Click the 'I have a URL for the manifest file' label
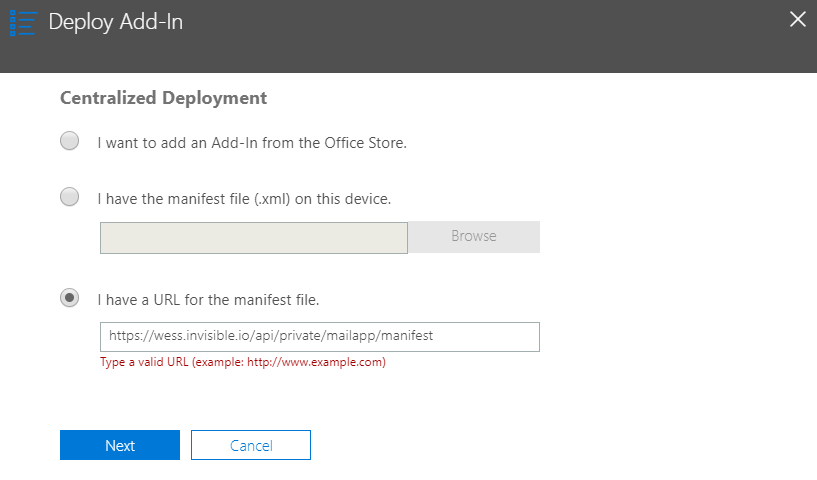 coord(208,300)
